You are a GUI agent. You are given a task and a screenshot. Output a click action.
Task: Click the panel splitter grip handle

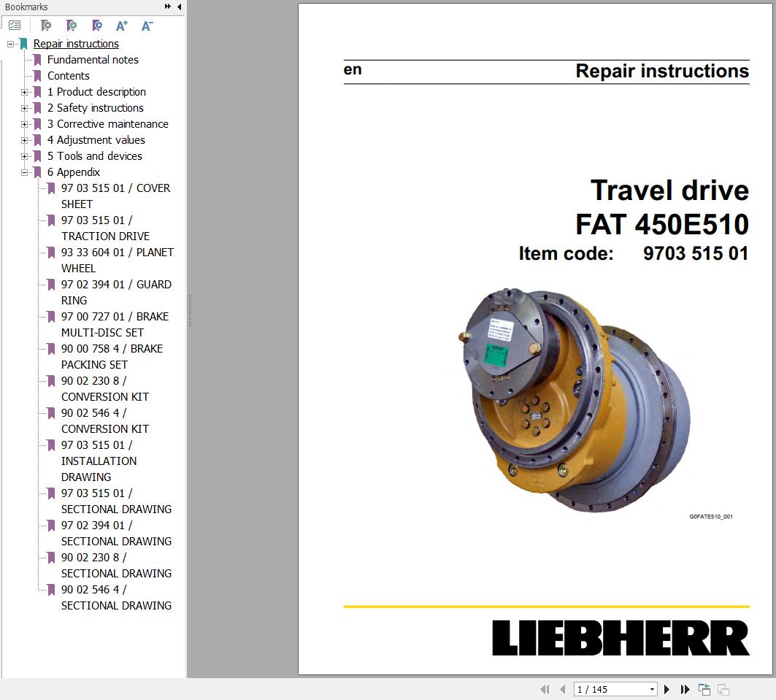click(x=190, y=311)
